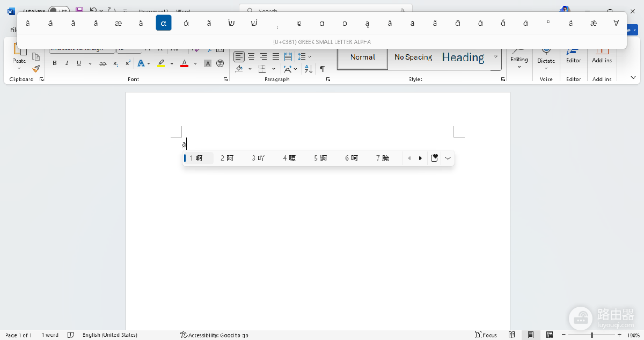Image resolution: width=644 pixels, height=340 pixels.
Task: Click the enclose characters icon
Action: [220, 63]
